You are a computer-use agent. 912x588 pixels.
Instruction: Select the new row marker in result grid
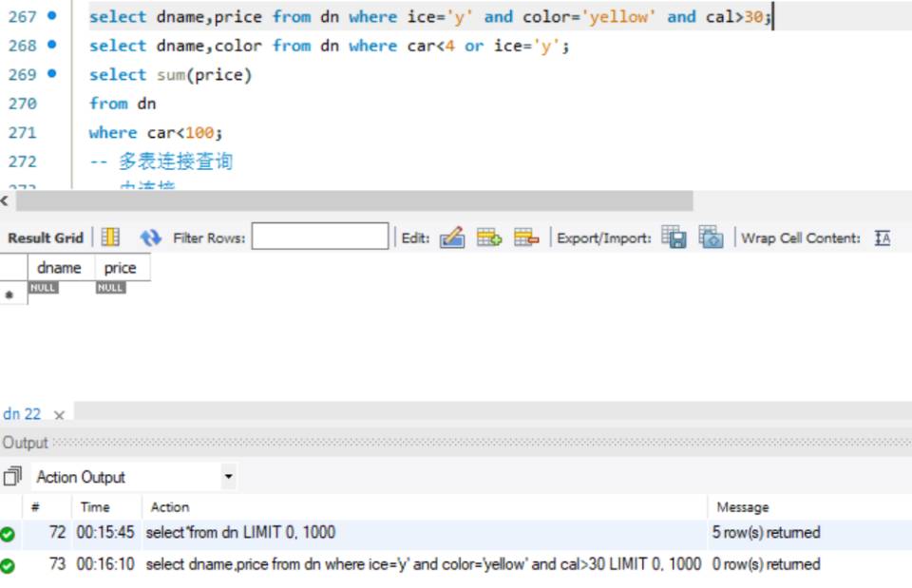(x=9, y=294)
